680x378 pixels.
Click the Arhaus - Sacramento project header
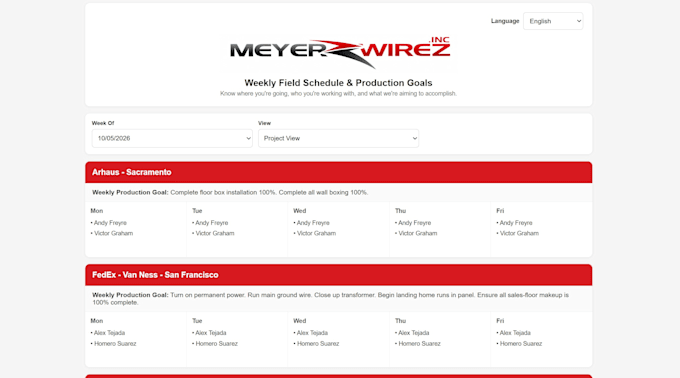[338, 172]
